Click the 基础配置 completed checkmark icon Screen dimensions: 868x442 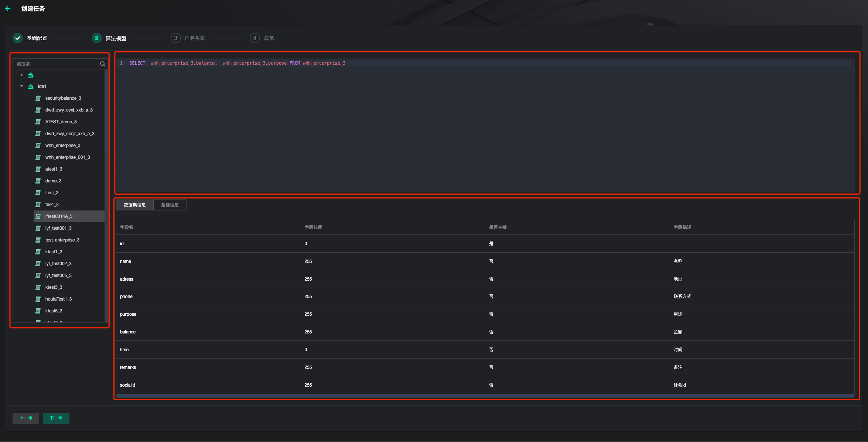click(18, 38)
